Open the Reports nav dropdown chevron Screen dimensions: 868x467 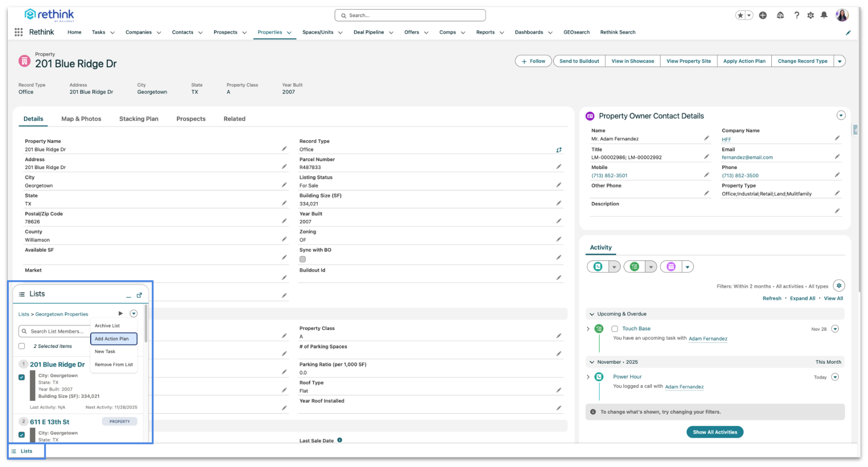502,32
